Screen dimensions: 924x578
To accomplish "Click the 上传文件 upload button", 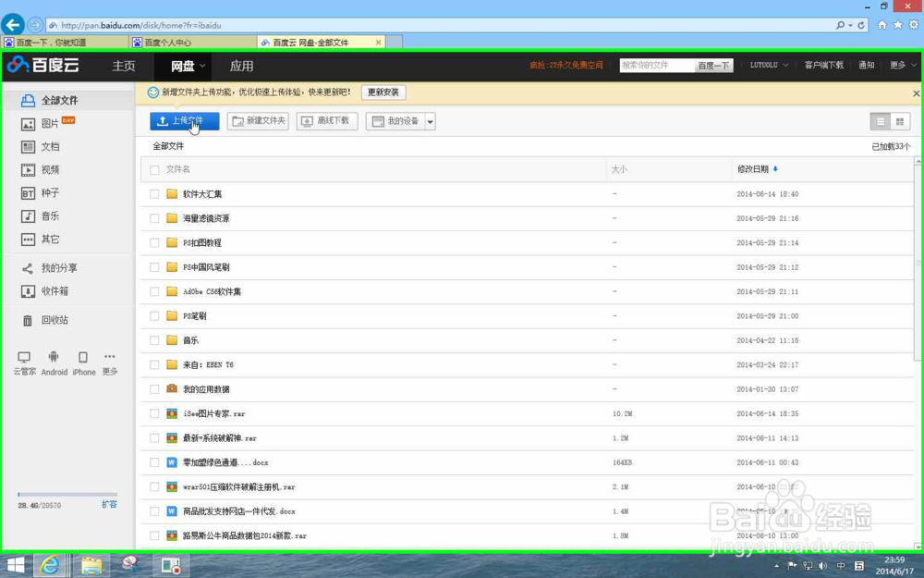I will (x=185, y=121).
